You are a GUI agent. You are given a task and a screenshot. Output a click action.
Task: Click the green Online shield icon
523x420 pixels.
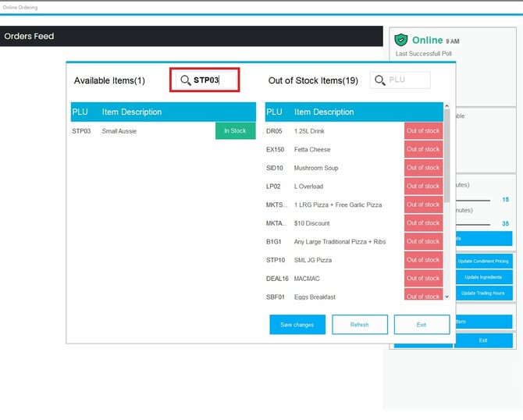[401, 40]
